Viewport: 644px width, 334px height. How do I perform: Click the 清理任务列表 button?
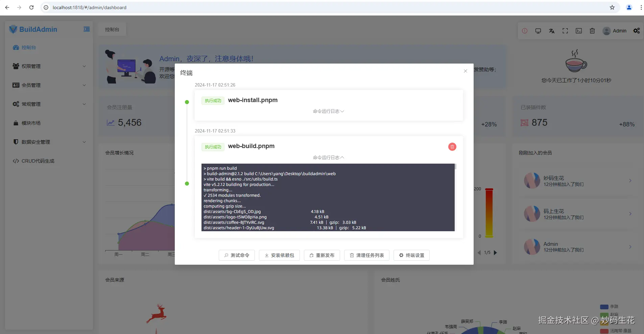[x=367, y=255]
